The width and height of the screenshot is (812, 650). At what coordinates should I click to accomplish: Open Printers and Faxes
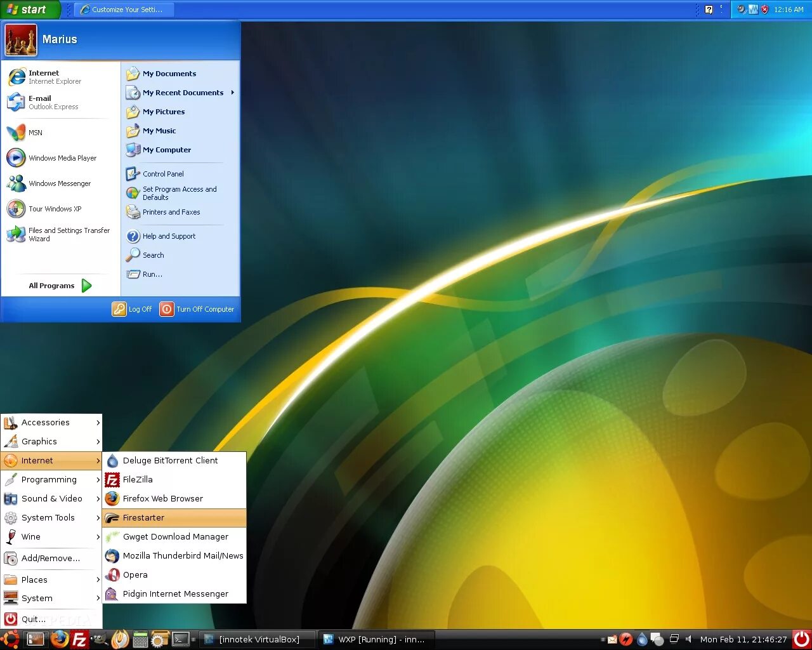coord(181,212)
